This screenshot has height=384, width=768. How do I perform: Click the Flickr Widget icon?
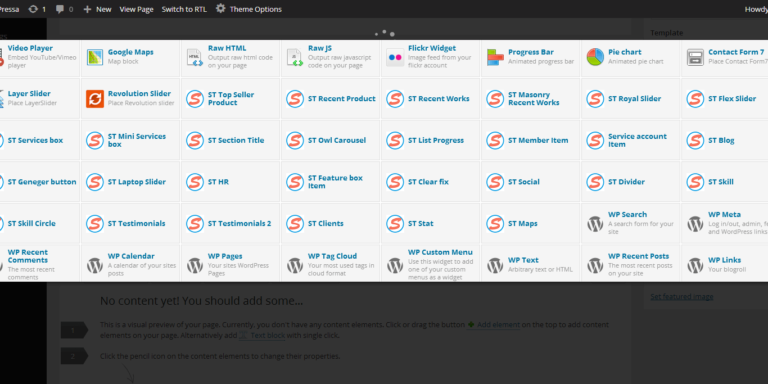point(395,57)
